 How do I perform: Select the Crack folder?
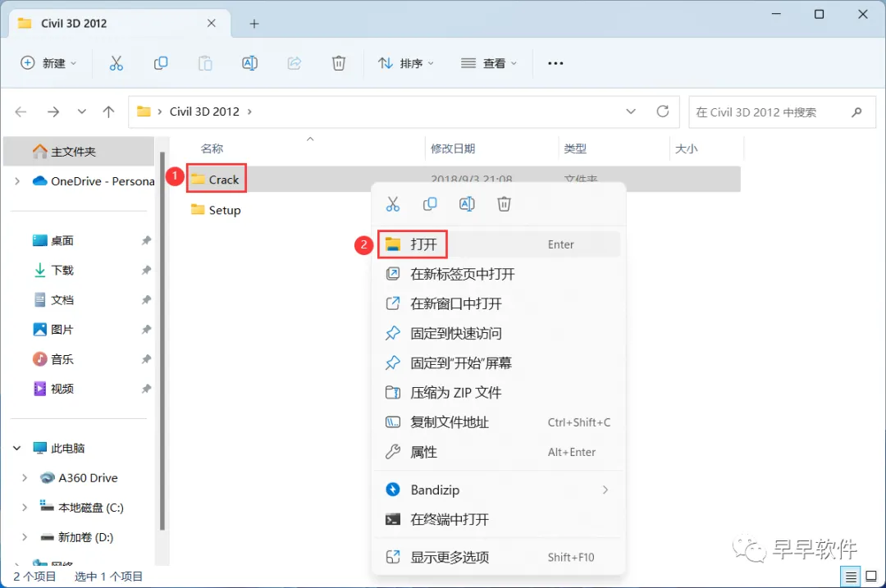(216, 180)
